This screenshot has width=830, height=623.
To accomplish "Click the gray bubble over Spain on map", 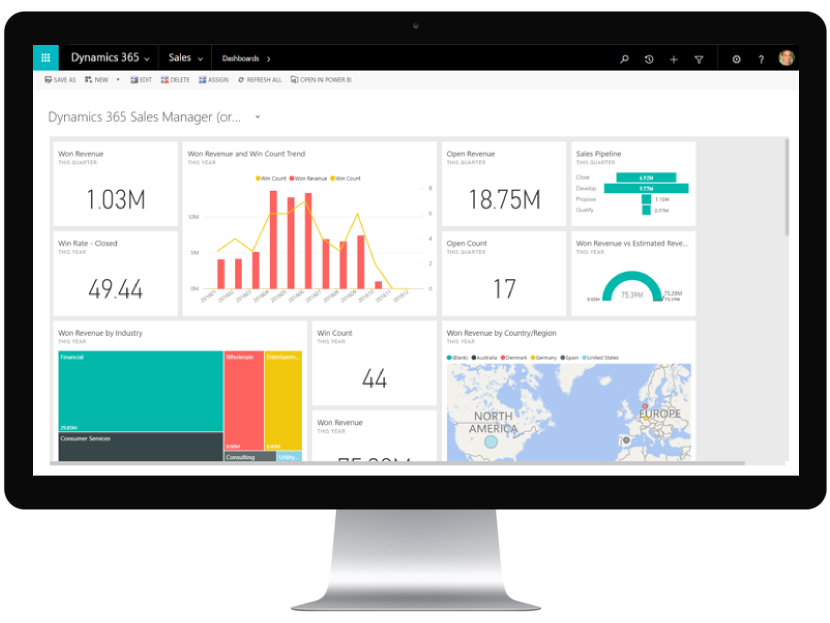I will [626, 440].
